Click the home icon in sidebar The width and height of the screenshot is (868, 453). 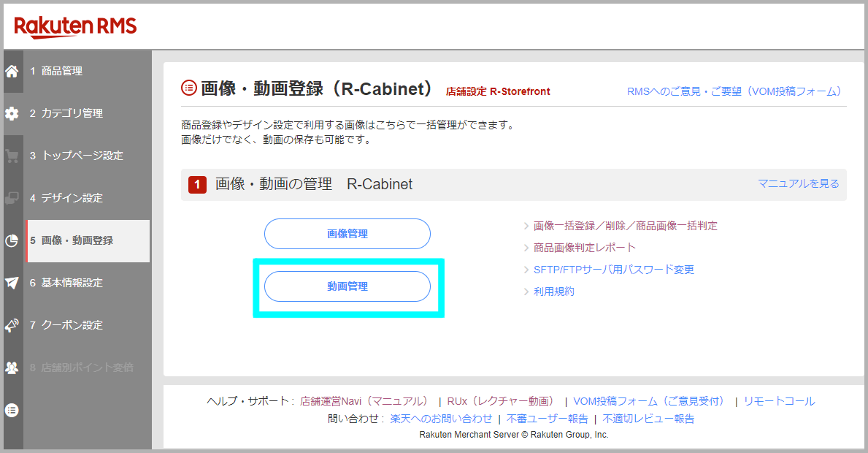click(12, 72)
